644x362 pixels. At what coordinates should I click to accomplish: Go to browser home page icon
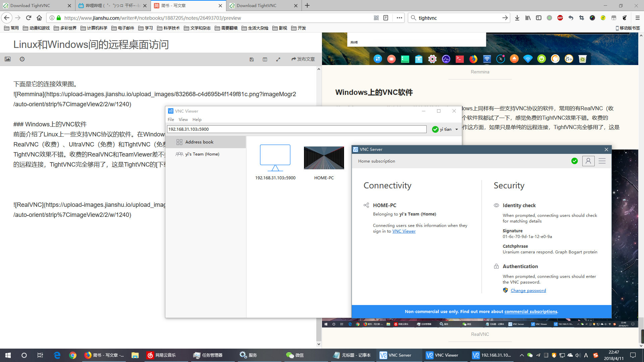tap(39, 18)
